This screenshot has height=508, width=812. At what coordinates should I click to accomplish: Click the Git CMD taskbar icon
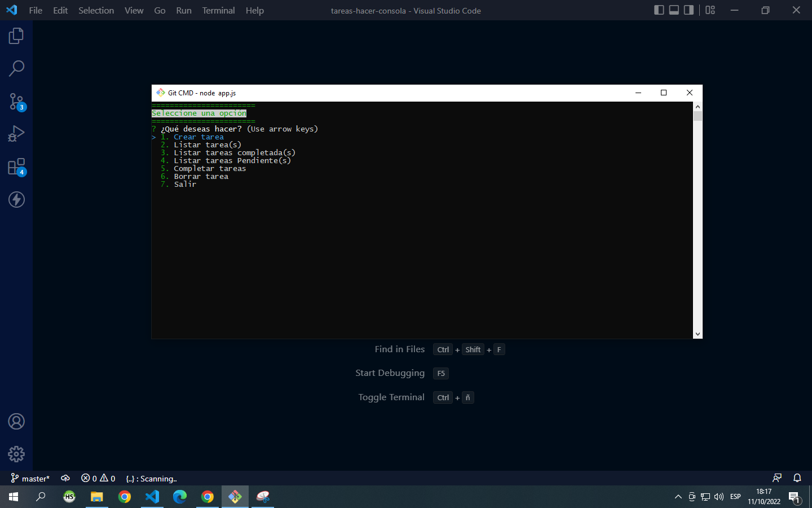click(235, 497)
